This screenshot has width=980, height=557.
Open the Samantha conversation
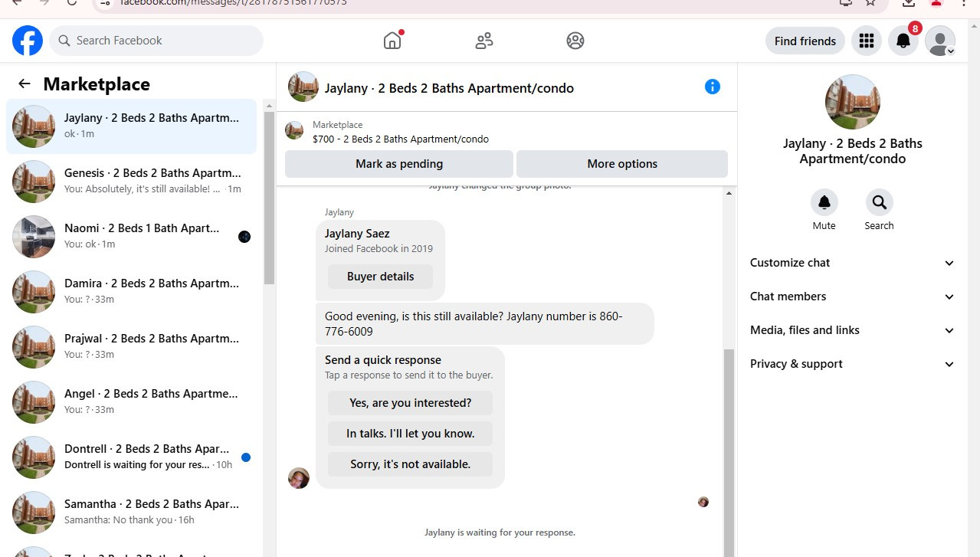click(132, 512)
